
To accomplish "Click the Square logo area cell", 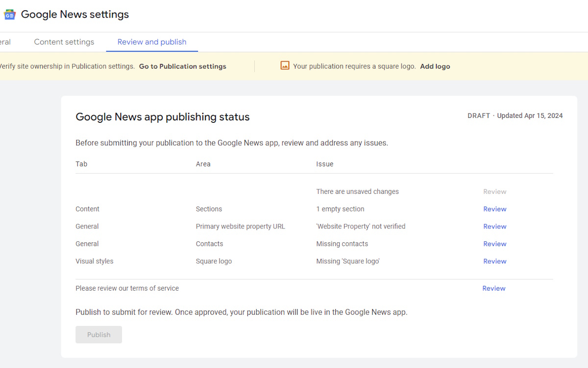I will 214,261.
